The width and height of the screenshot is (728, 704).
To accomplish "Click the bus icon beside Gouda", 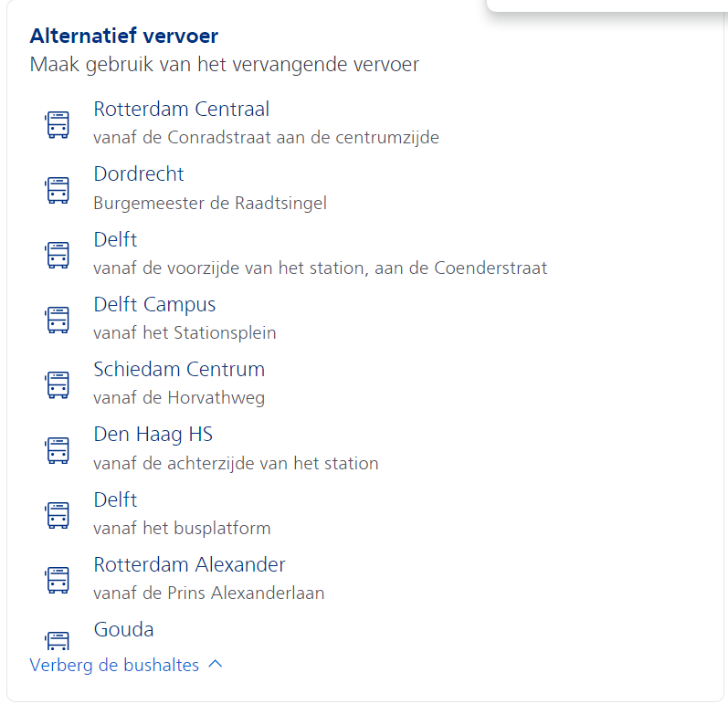I will (58, 641).
